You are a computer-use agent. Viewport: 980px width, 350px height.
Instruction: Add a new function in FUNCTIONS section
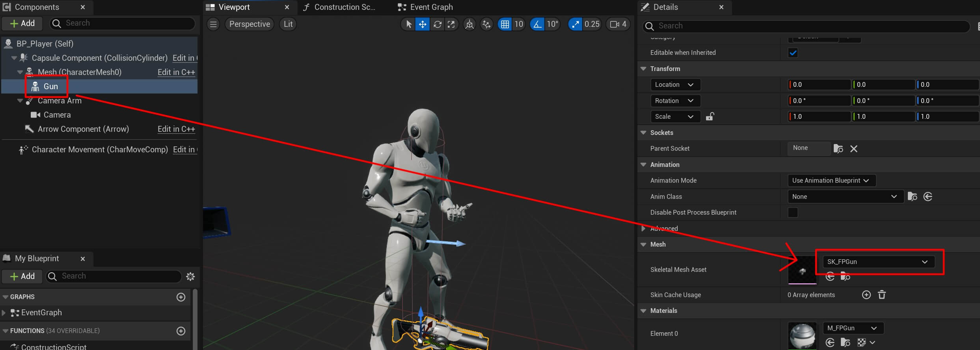click(x=181, y=331)
